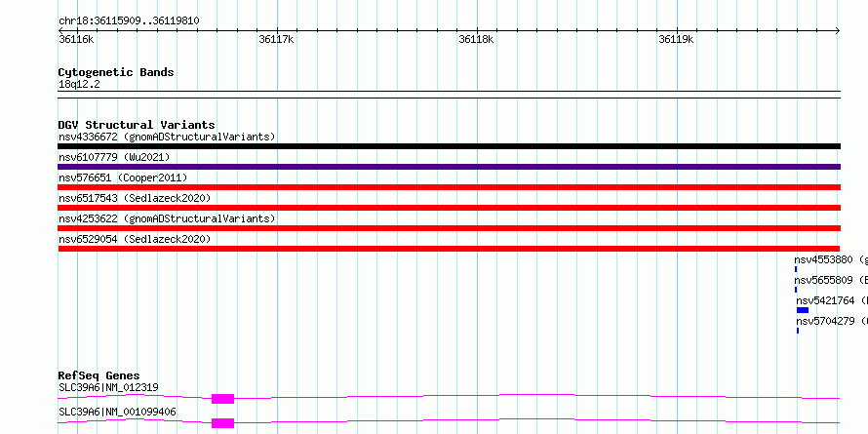The image size is (868, 434).
Task: Click the chr18:36115909..36119810 coordinates text
Action: point(129,21)
